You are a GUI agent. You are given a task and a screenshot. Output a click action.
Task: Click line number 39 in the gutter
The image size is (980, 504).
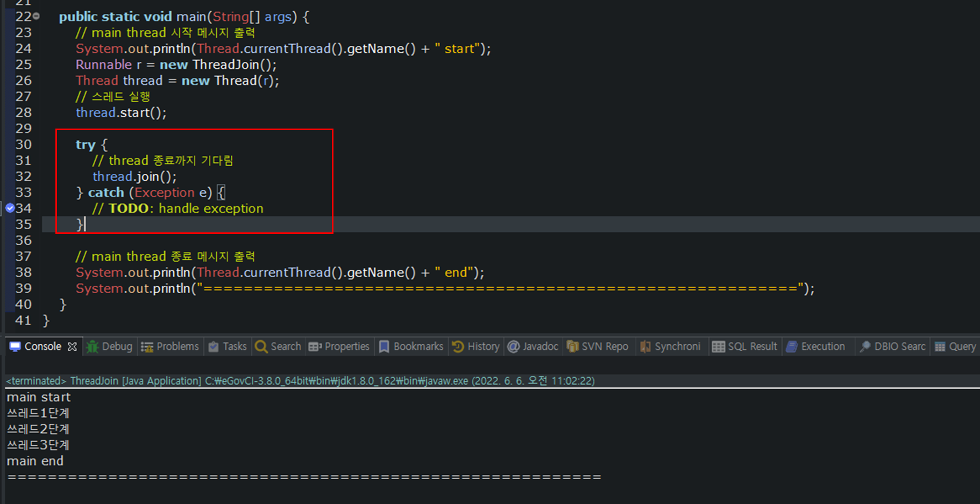click(24, 288)
